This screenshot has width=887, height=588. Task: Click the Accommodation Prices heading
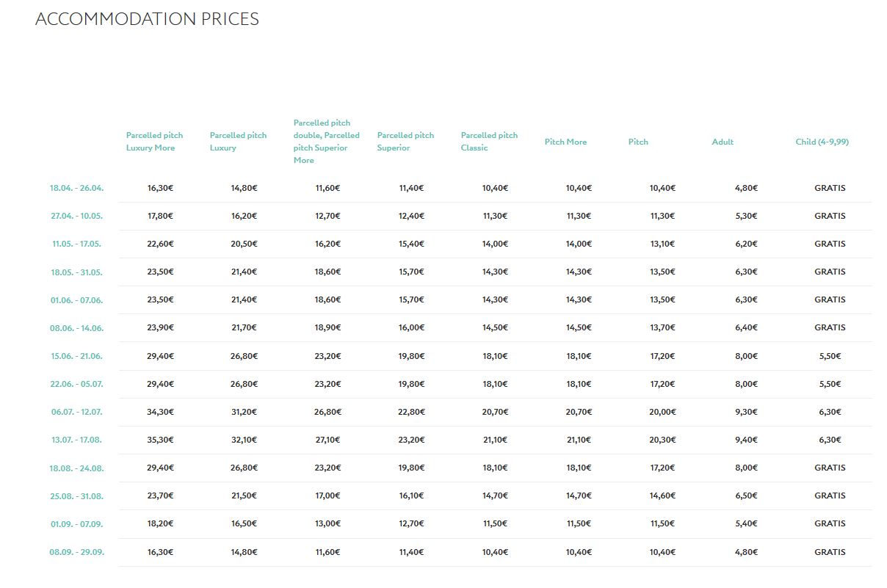tap(147, 19)
